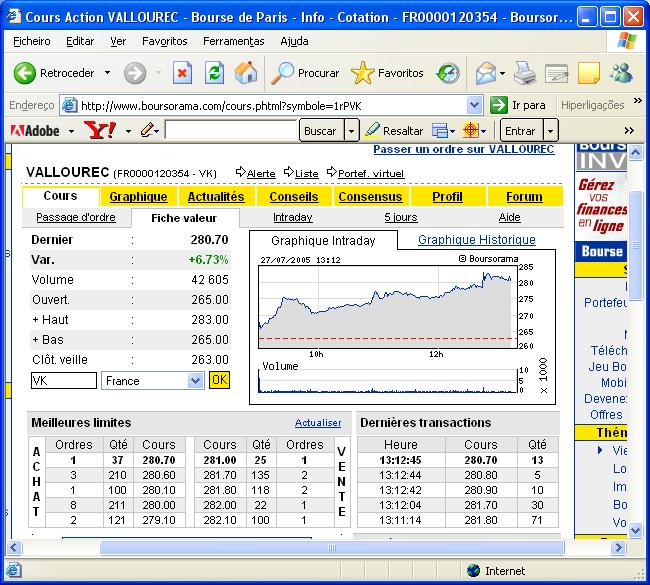The width and height of the screenshot is (650, 585).
Task: Select the Graphique Historique tab
Action: coord(476,240)
